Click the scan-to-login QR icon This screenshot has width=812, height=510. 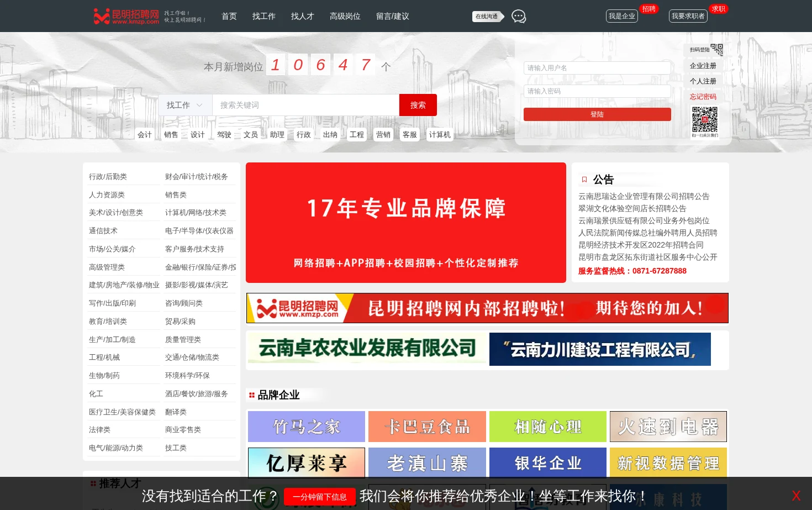pyautogui.click(x=716, y=50)
